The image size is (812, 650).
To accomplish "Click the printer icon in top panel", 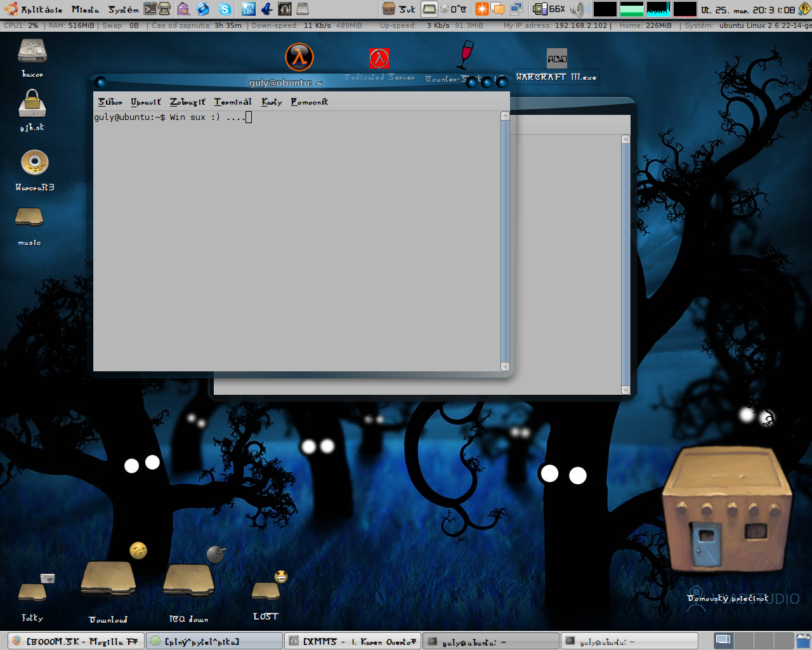I will tap(164, 9).
